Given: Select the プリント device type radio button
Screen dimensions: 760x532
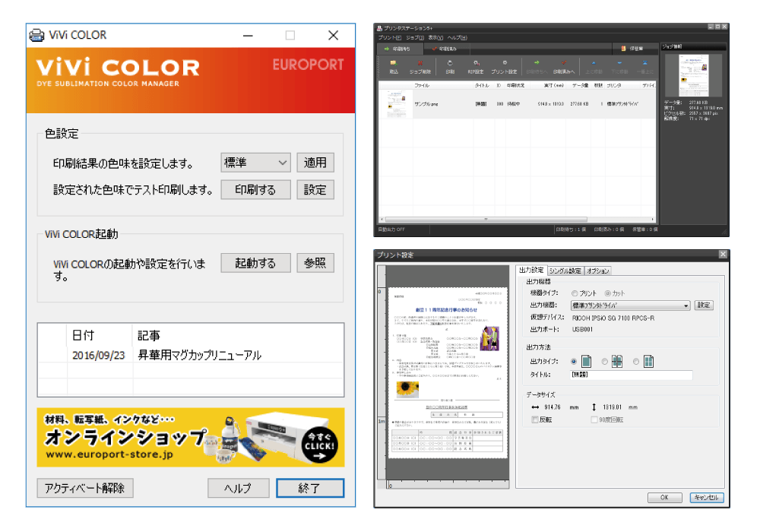Looking at the screenshot, I should point(575,293).
